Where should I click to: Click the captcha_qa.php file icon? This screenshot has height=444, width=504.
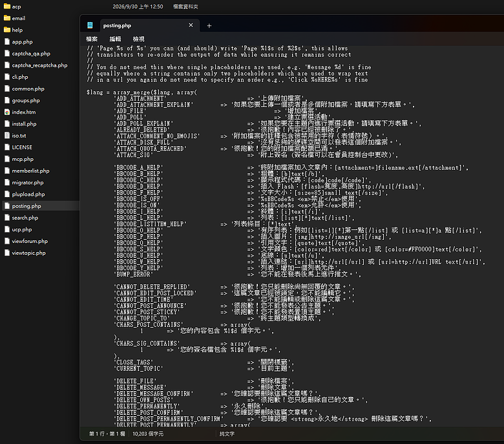tap(7, 54)
